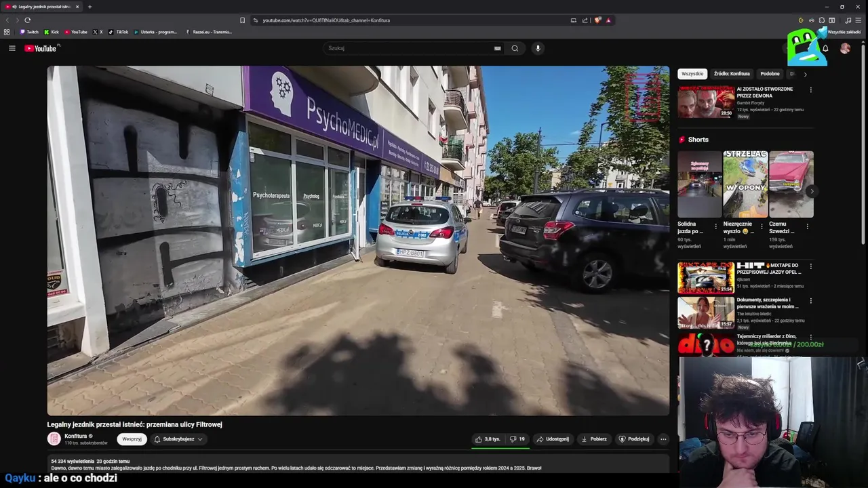
Task: Select the Źródło: Konfitura filter chip
Action: (x=732, y=74)
